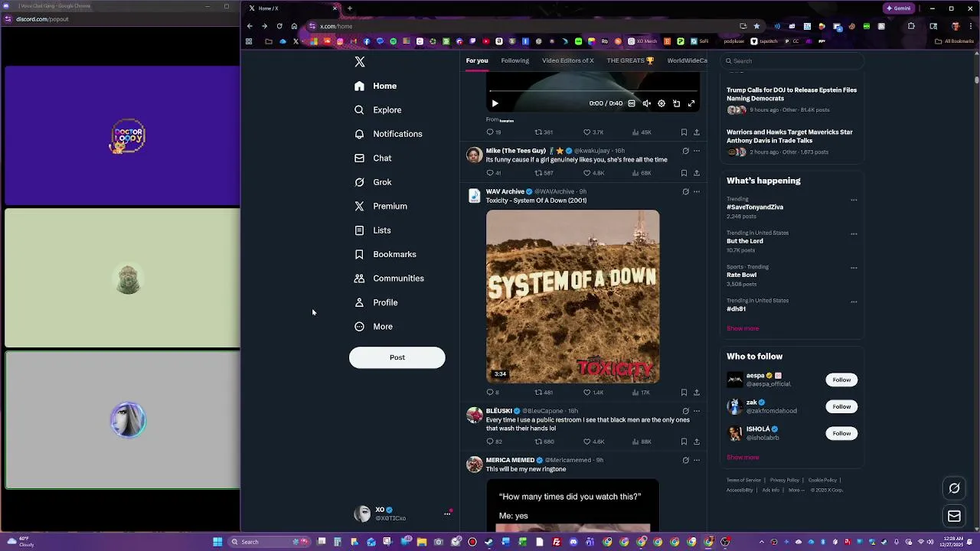
Task: Open the Explore page
Action: [378, 110]
